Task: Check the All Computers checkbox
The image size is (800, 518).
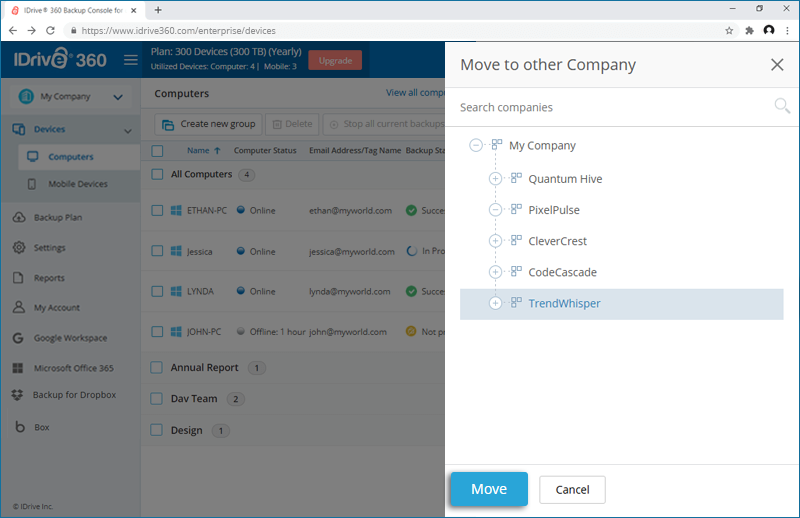Action: tap(157, 174)
